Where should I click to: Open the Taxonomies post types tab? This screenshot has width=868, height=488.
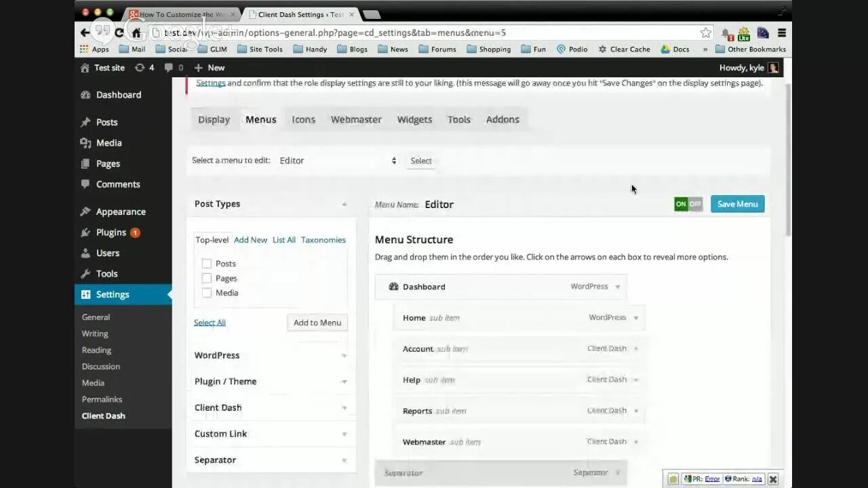[x=323, y=240]
